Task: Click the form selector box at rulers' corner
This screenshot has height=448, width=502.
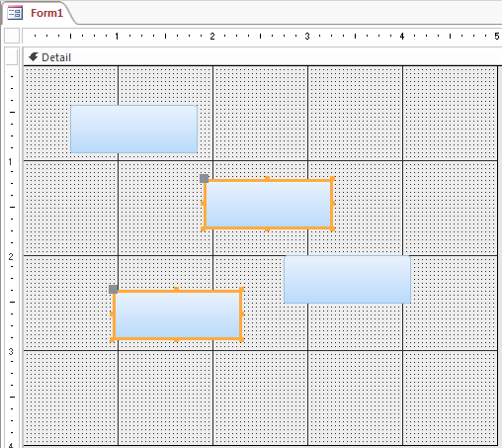Action: (x=12, y=36)
